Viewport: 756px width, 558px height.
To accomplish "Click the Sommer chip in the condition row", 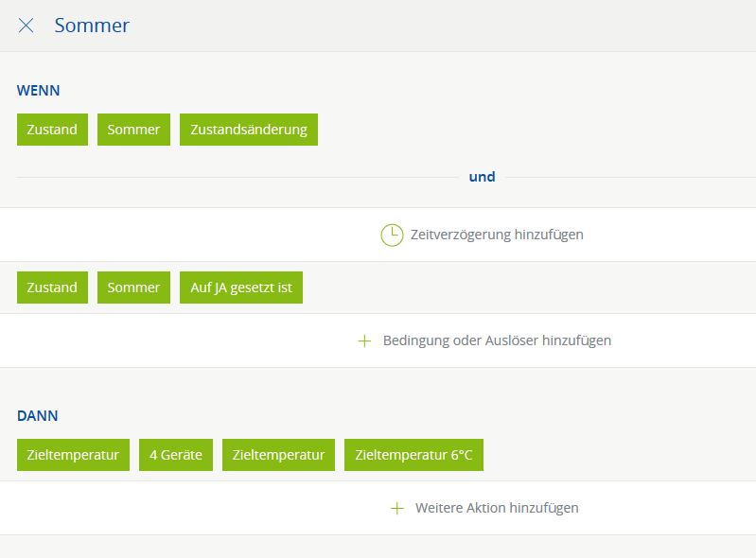I will tap(133, 288).
